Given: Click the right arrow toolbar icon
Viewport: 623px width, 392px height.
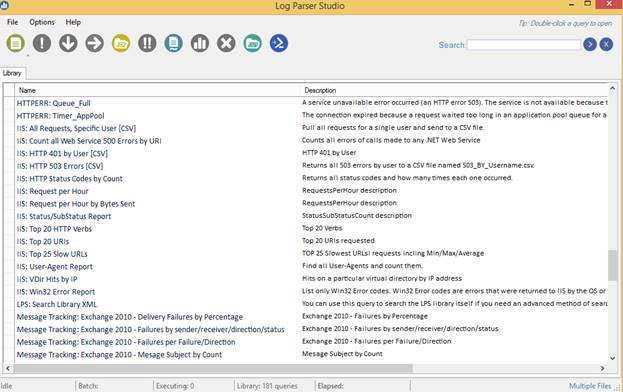Looking at the screenshot, I should [x=95, y=43].
